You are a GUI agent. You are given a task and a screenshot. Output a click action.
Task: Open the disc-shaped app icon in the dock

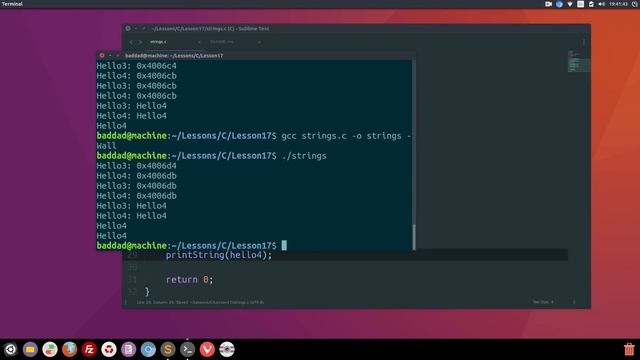coord(227,349)
